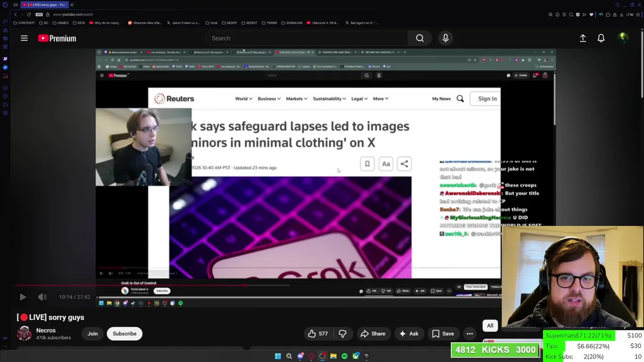Viewport: 644px width, 362px height.
Task: Mute the video with the speaker icon
Action: pos(42,297)
